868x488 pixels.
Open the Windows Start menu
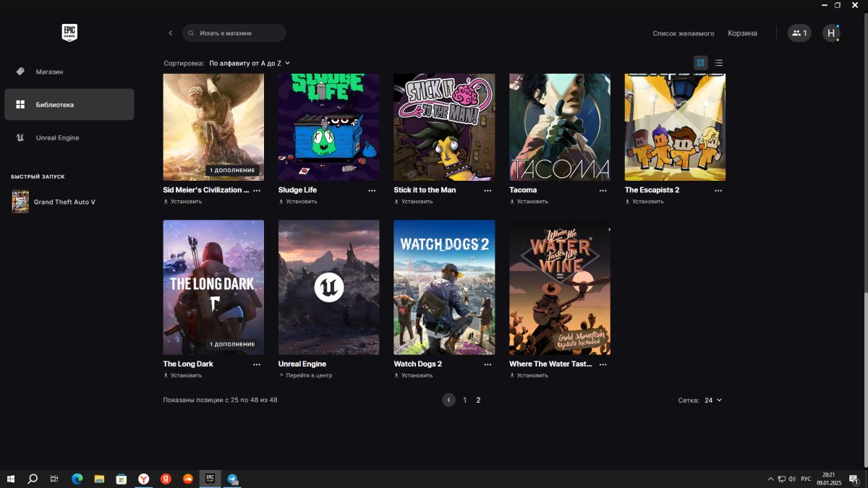tap(11, 479)
